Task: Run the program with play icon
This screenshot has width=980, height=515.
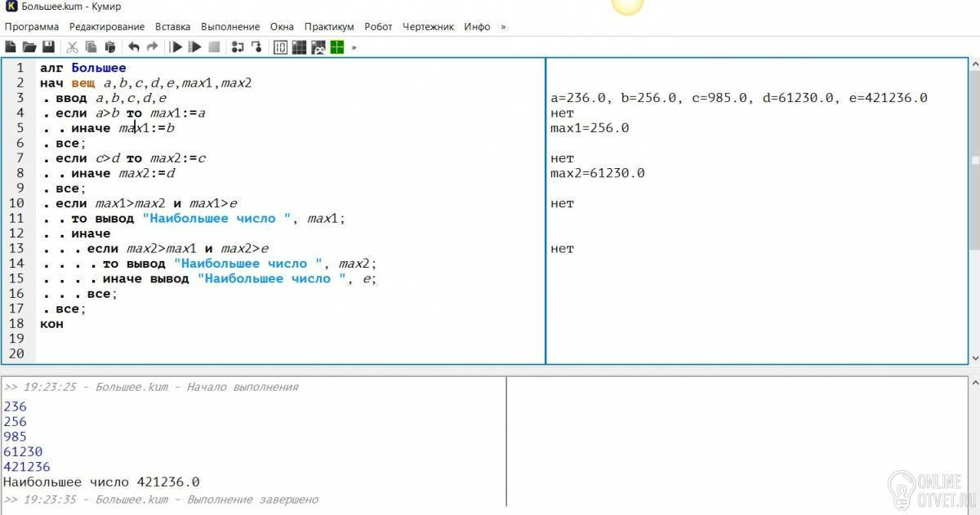Action: [x=176, y=47]
